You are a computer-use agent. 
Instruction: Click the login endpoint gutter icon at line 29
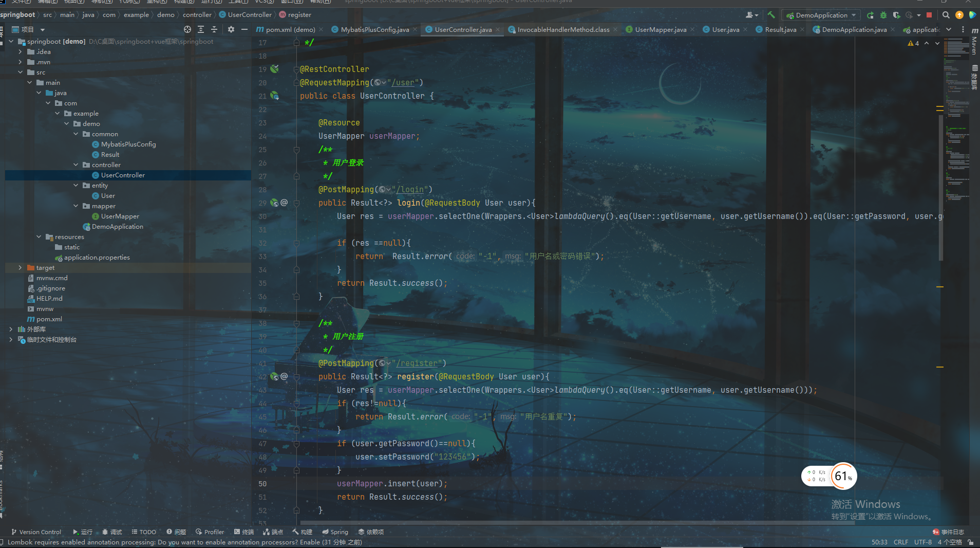click(275, 203)
